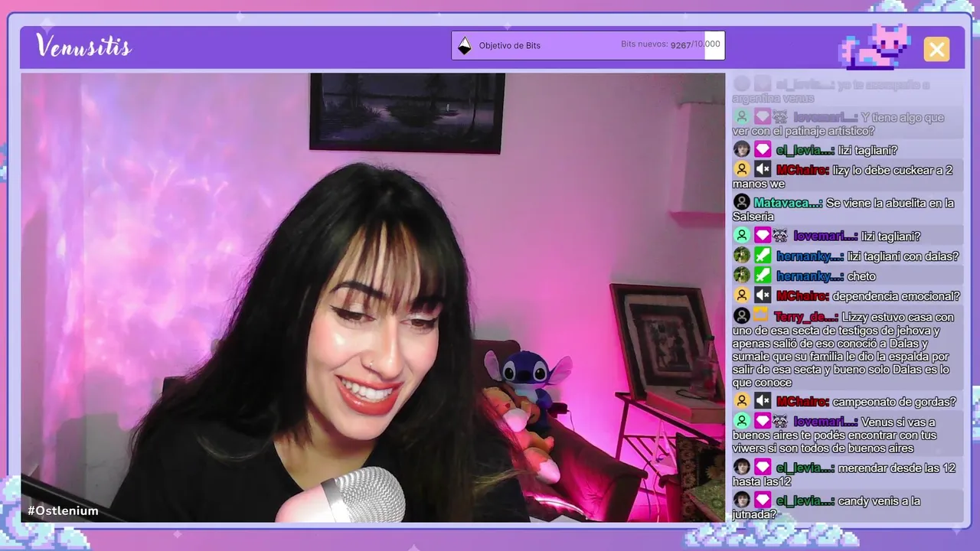Click 'dependencia emocional?' message text

(896, 296)
